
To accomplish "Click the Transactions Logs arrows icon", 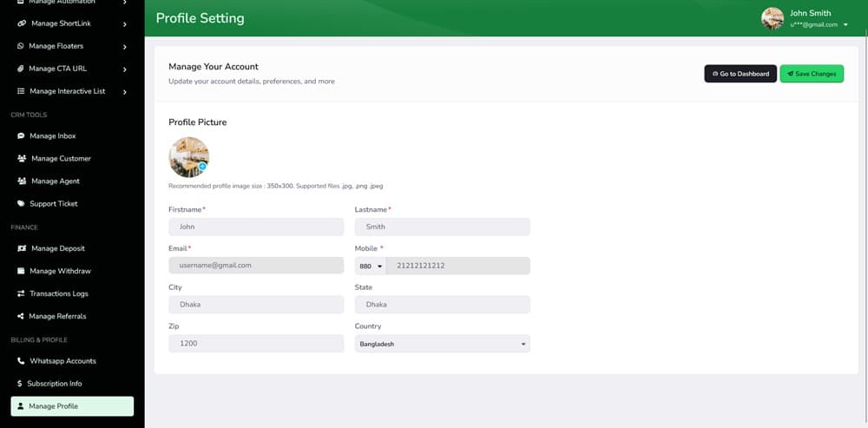I will click(x=21, y=294).
